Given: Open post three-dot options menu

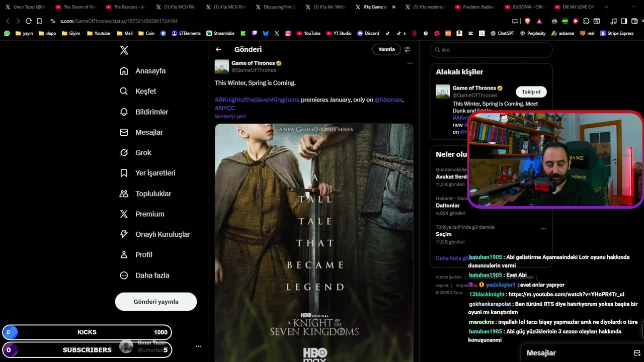Looking at the screenshot, I should (410, 63).
